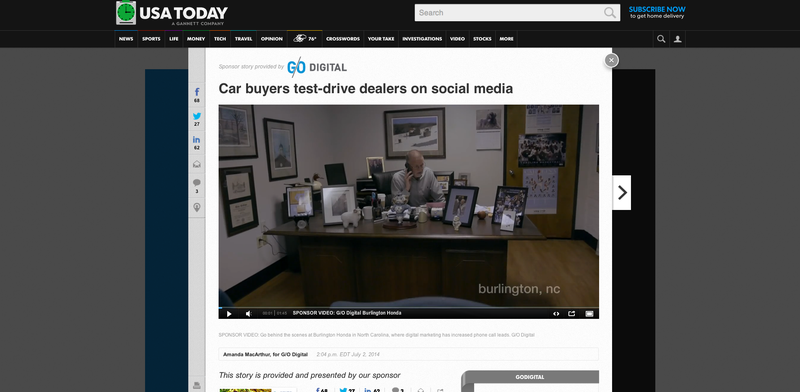Open the NEWS section
The image size is (800, 392).
pyautogui.click(x=126, y=39)
